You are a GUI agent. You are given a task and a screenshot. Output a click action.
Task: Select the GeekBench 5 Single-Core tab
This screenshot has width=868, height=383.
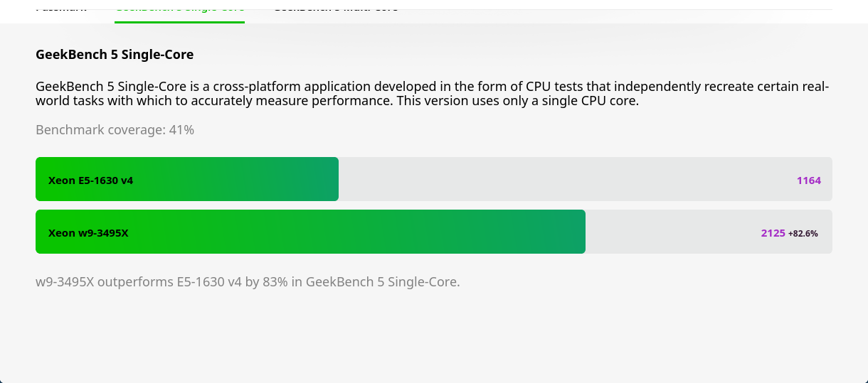point(179,6)
